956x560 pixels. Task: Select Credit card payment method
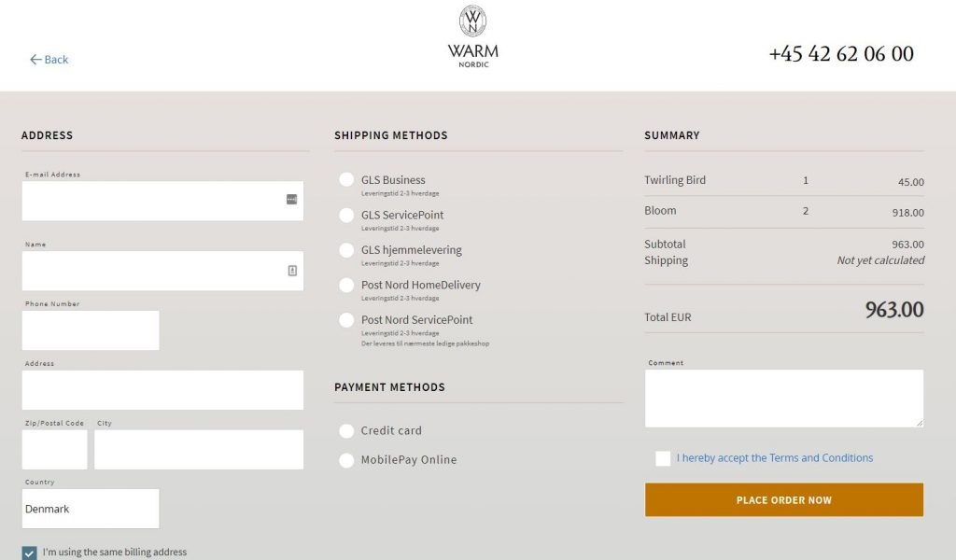(x=346, y=431)
